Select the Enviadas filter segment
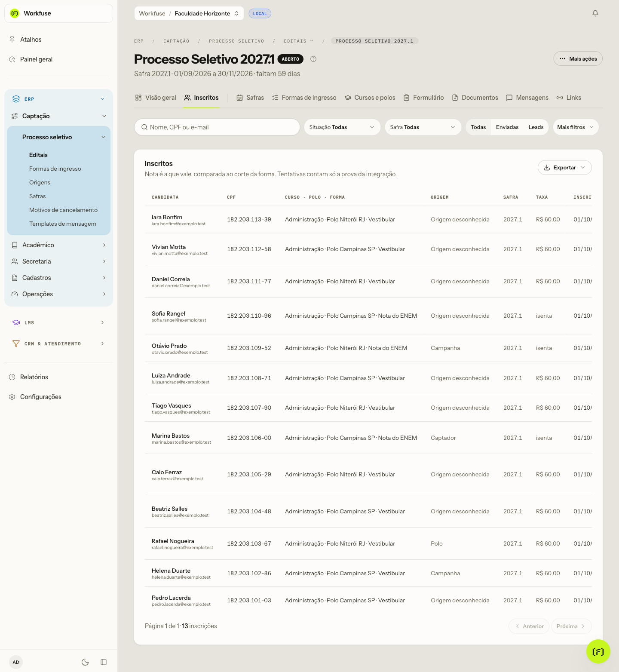Screen dimensions: 619x672 507,127
